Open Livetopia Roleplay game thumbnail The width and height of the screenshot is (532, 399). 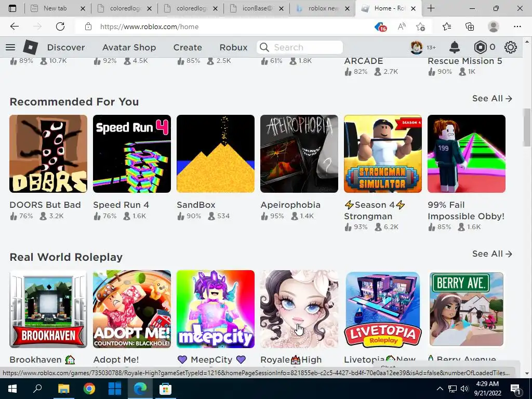tap(383, 309)
